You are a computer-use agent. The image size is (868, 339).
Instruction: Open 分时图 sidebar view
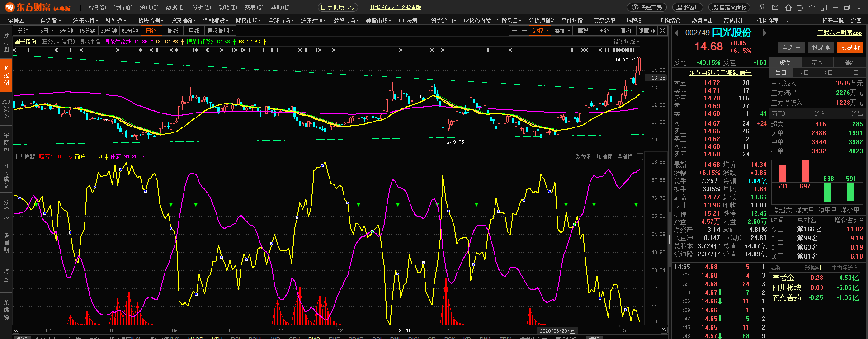pyautogui.click(x=6, y=42)
